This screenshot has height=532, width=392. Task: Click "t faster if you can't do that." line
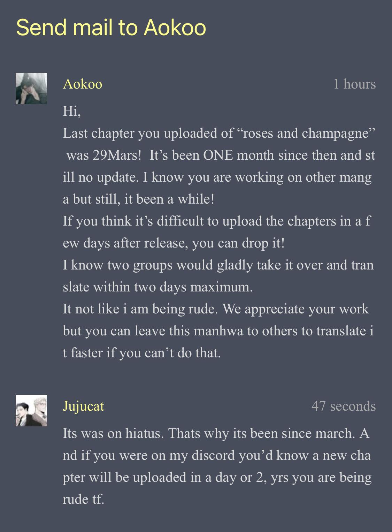pyautogui.click(x=141, y=353)
